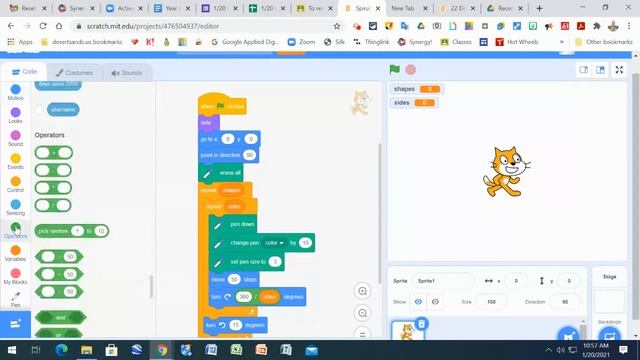Image resolution: width=640 pixels, height=360 pixels.
Task: Open the Classes bookmark
Action: 456,42
